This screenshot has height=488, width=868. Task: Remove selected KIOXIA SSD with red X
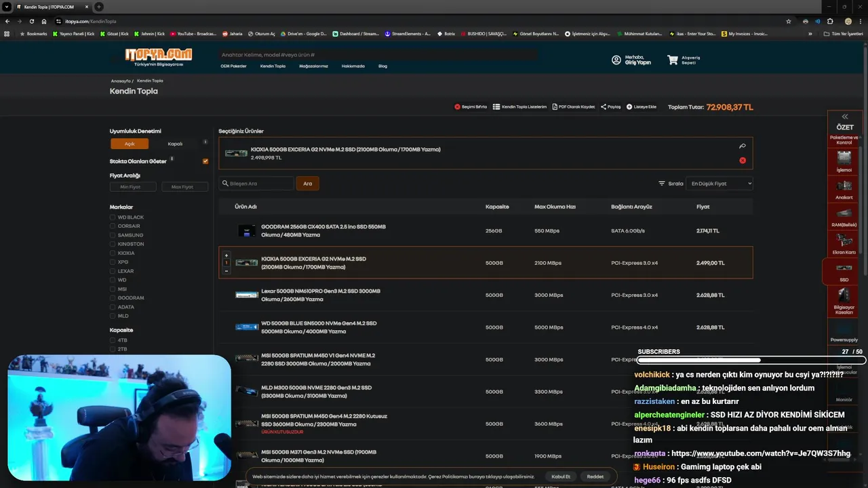[743, 161]
